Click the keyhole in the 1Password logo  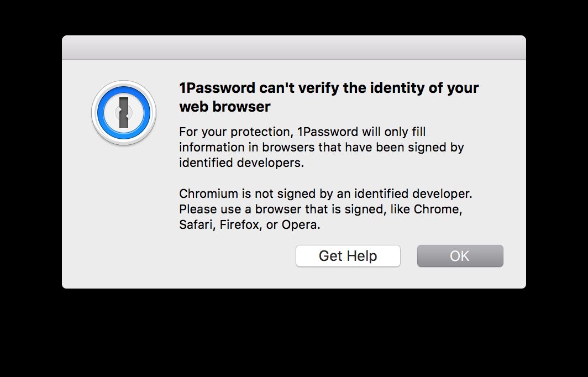click(124, 113)
